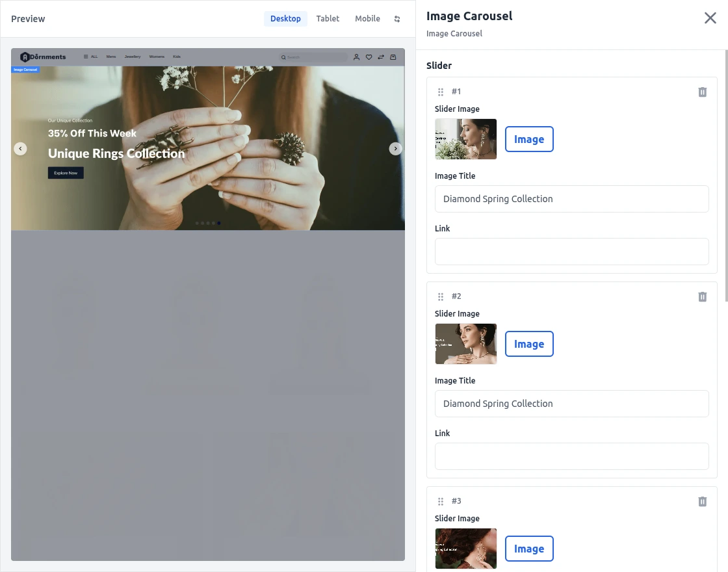Delete slider item #3
The image size is (728, 572).
[x=703, y=501]
